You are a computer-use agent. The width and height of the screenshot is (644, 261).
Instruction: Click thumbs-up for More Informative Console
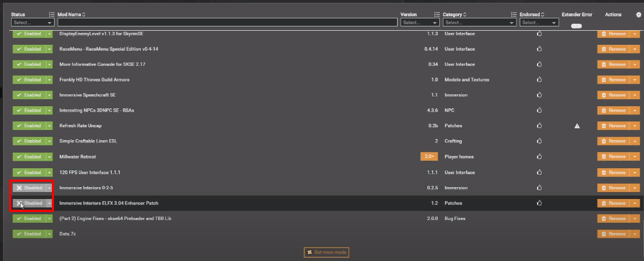point(539,64)
